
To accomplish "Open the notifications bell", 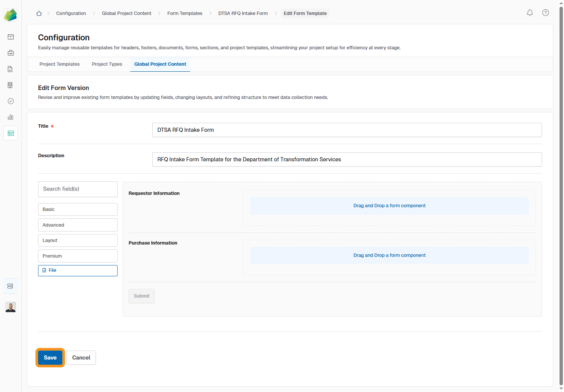I will (x=530, y=13).
